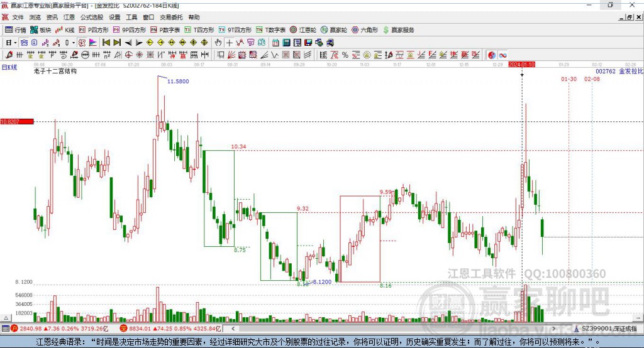Image resolution: width=644 pixels, height=348 pixels.
Task: Open the 板块 sector view
Action: click(x=40, y=30)
